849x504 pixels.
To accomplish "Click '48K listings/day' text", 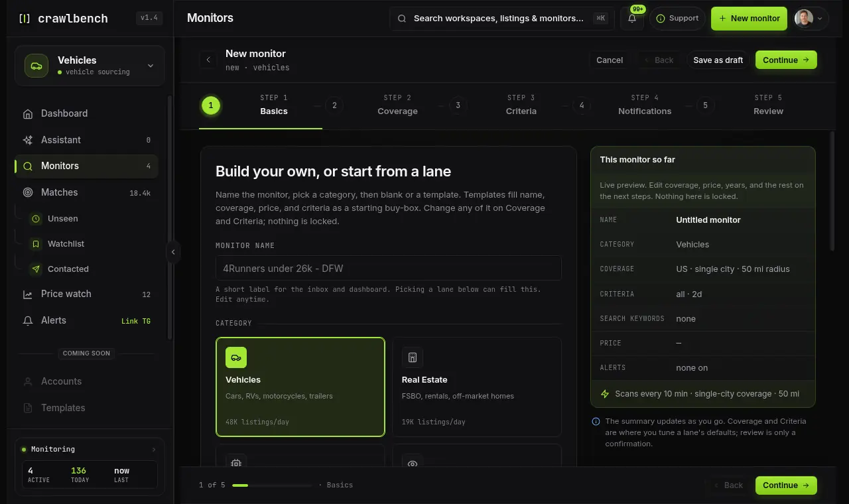I will point(257,422).
